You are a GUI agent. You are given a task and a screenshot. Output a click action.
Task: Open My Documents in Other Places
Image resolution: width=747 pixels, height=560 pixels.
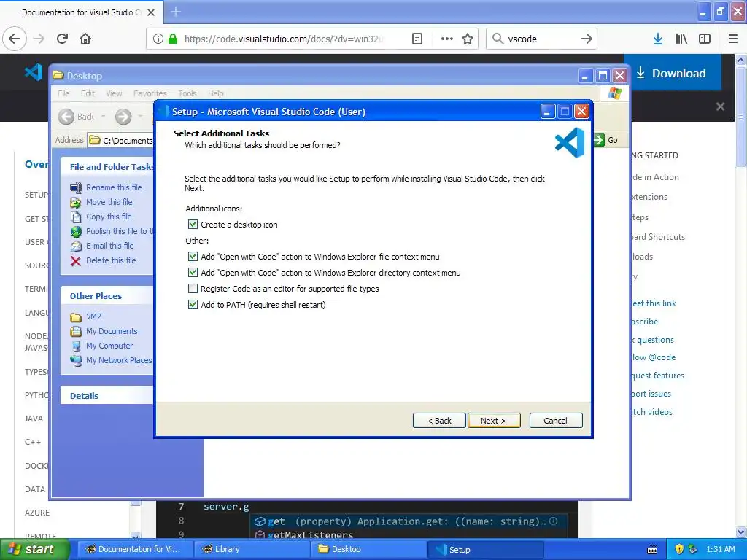coord(112,331)
